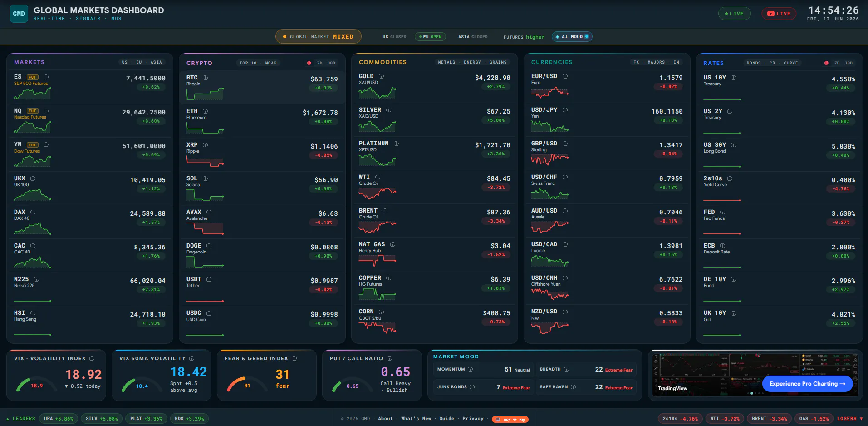Open the About footer link
Screen dimensions: 868x426
click(x=385, y=419)
